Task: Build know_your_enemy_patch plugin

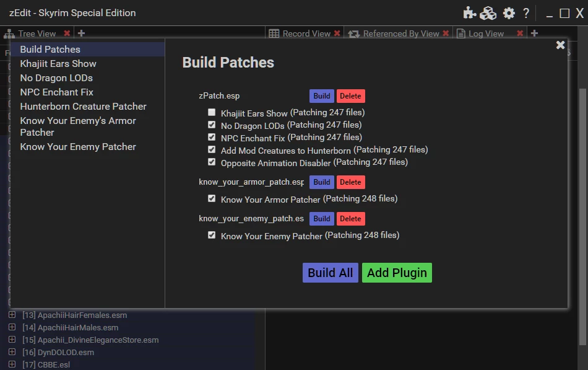Action: (x=322, y=219)
